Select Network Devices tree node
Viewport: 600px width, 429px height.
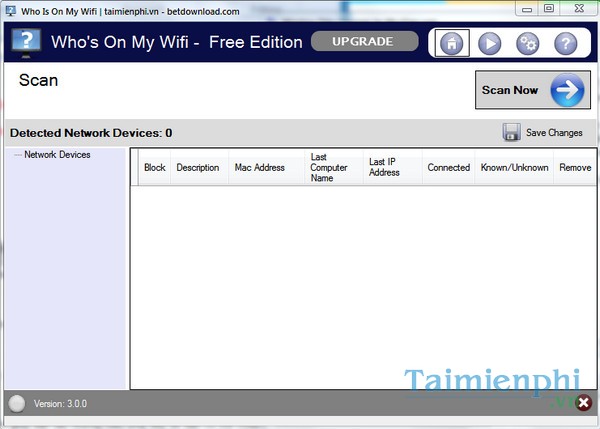coord(57,155)
